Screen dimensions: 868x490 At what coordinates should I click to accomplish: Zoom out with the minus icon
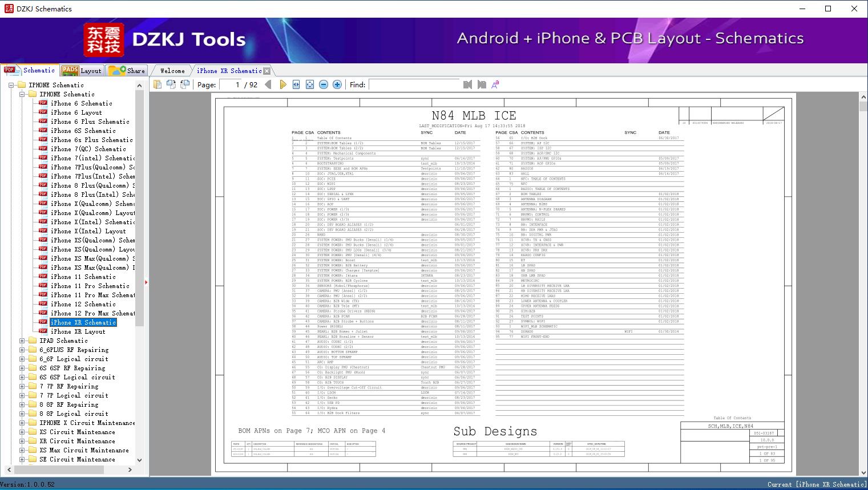tap(324, 84)
